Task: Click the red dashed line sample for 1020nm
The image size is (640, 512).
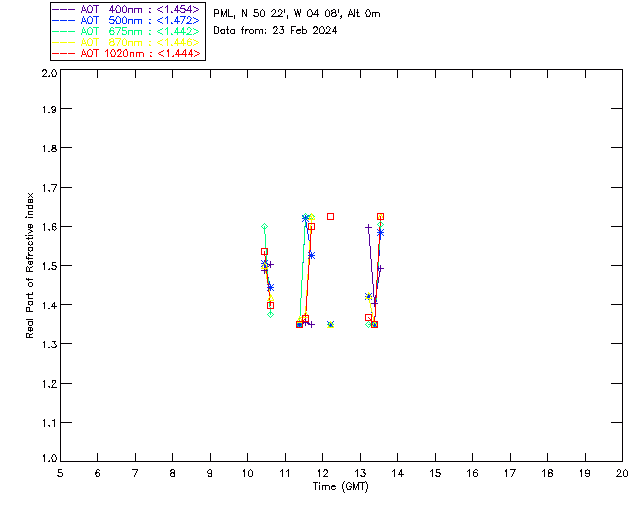Action: pyautogui.click(x=64, y=53)
